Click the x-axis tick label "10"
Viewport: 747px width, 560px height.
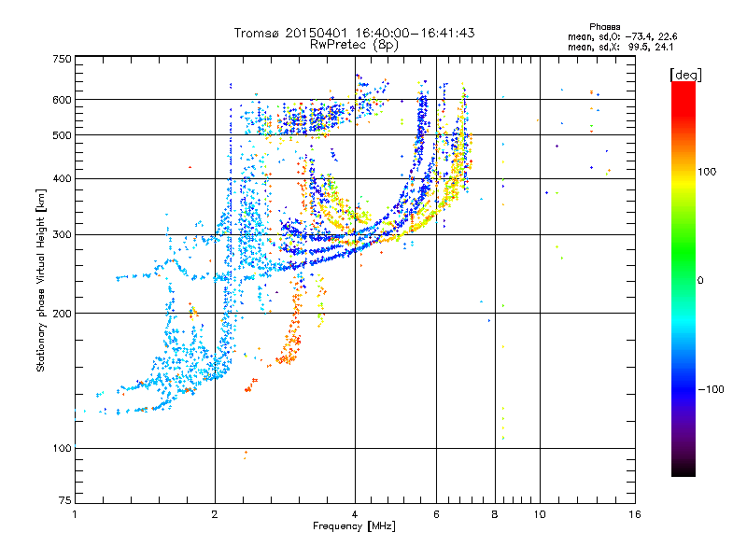(x=540, y=514)
